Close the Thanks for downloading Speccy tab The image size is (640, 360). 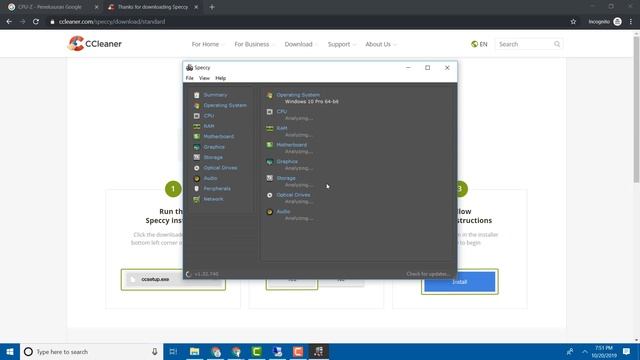pyautogui.click(x=196, y=7)
